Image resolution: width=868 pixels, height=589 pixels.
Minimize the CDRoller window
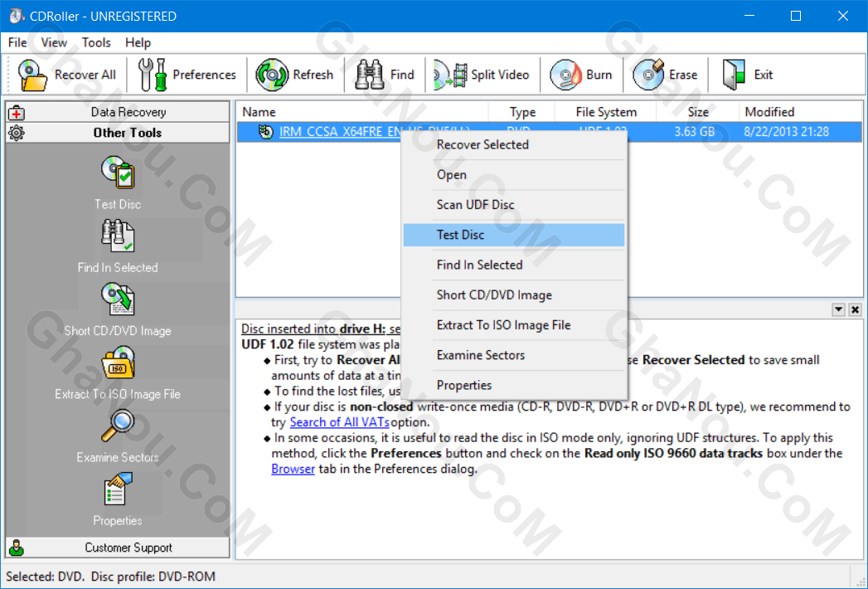pos(749,16)
